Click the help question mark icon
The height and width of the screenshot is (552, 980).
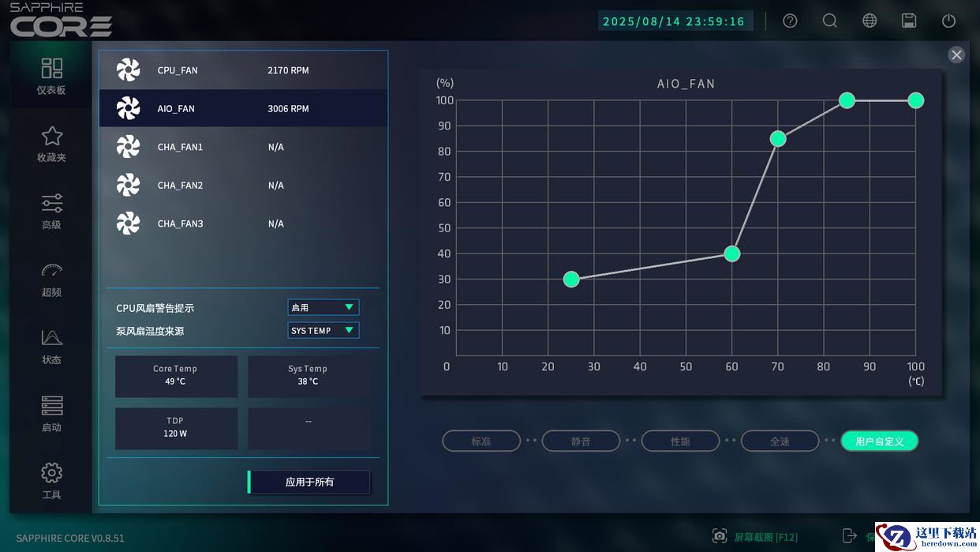pos(790,21)
